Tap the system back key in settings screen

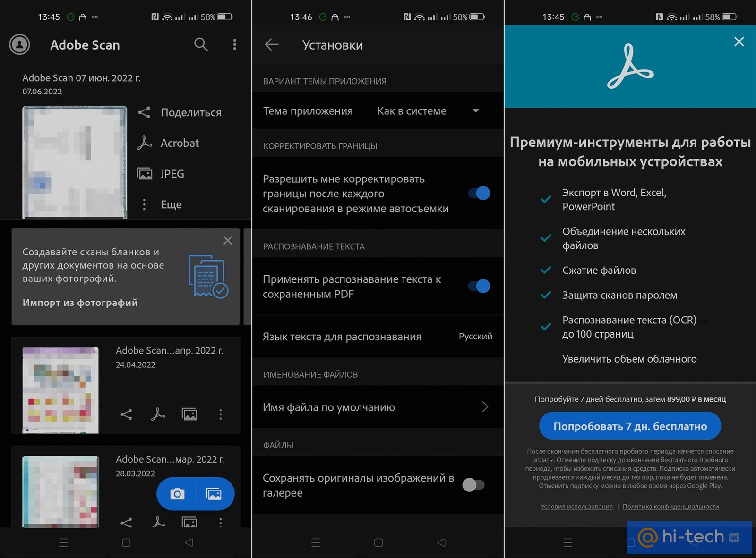pyautogui.click(x=441, y=543)
